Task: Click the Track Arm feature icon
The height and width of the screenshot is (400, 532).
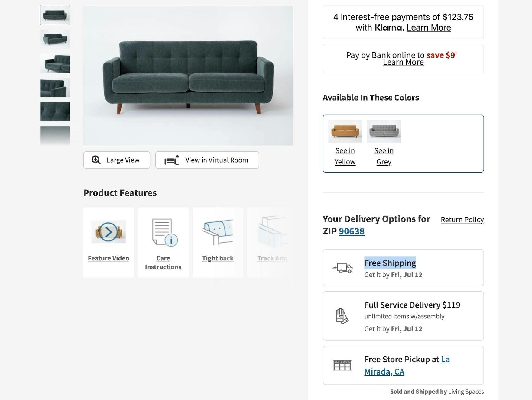Action: click(x=272, y=232)
